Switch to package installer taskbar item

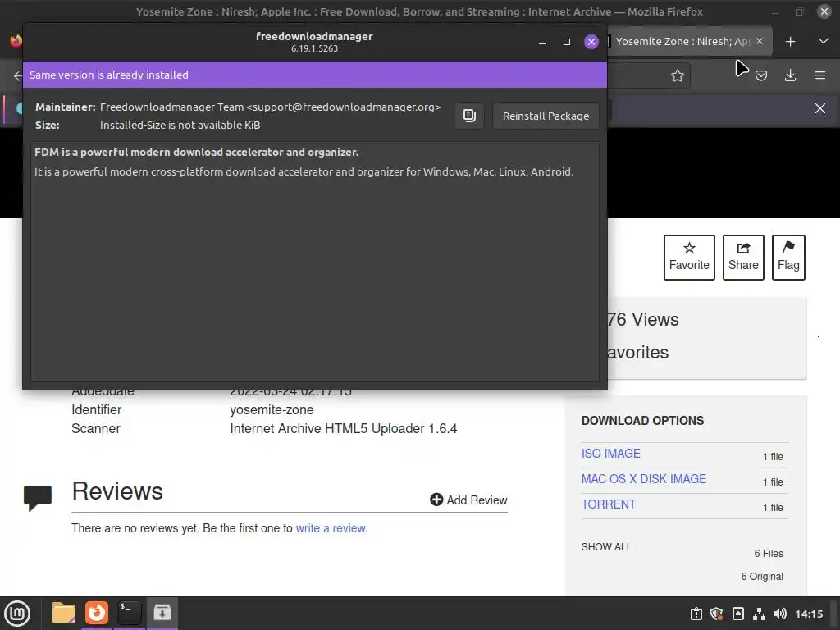162,613
